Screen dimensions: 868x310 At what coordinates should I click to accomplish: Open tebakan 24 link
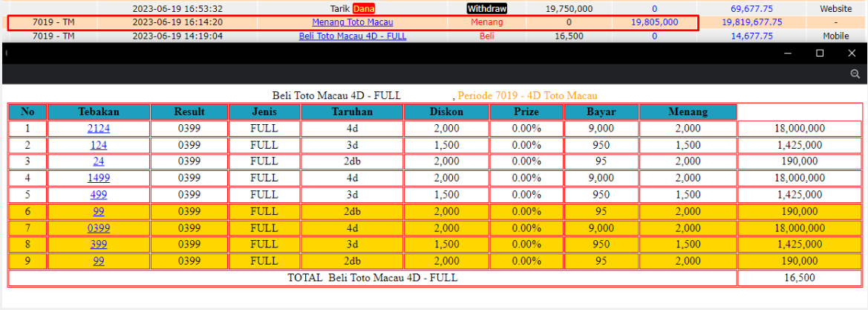coord(99,161)
